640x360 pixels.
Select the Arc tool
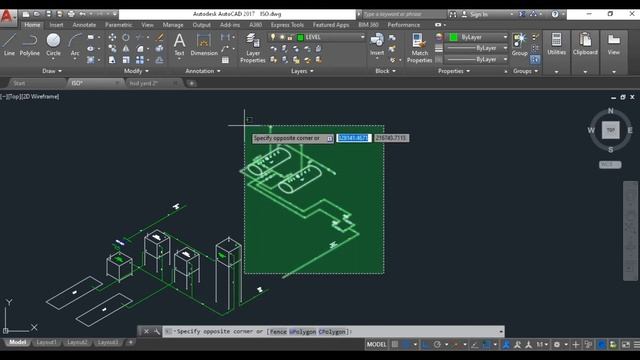75,45
